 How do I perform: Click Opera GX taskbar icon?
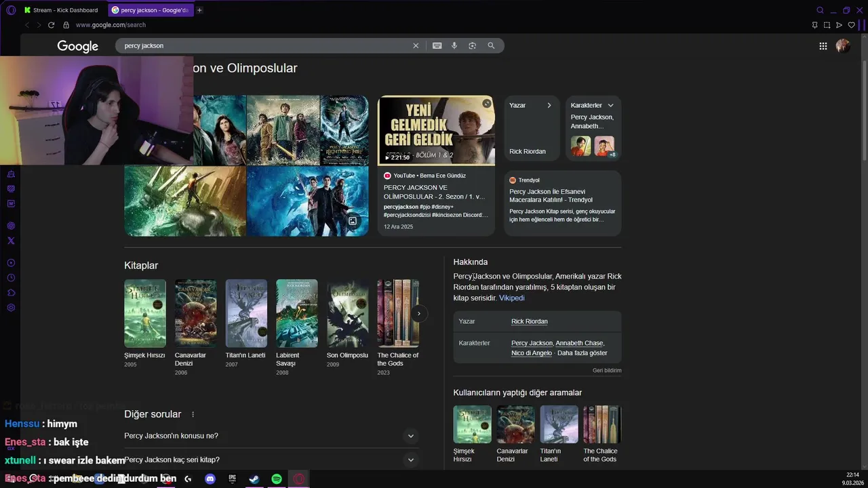pos(299,479)
